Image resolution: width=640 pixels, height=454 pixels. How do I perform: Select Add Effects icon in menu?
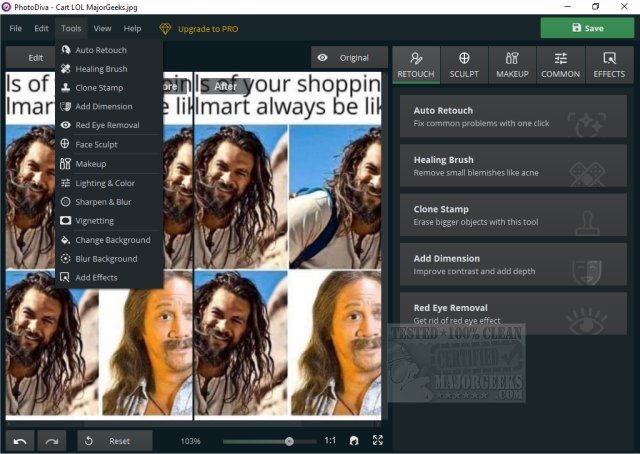65,277
